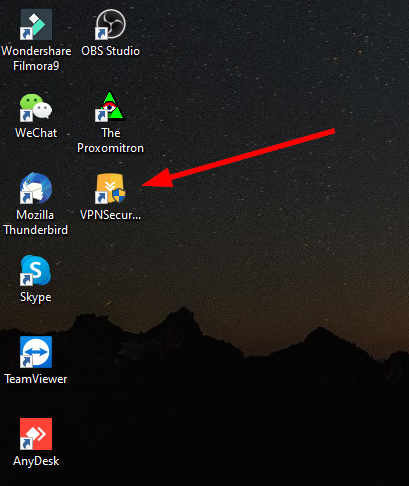Screen dimensions: 409x486
Task: Select the Mozilla Thunderbird icon
Action: 36,188
